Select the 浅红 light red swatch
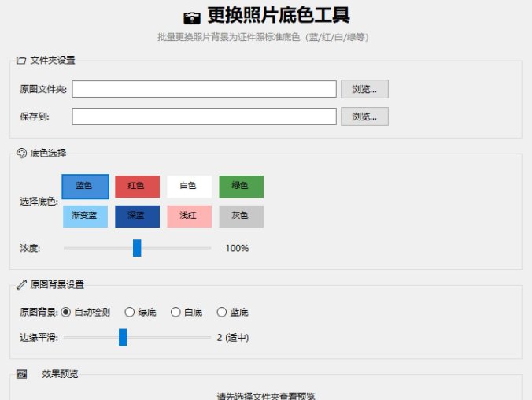Image resolution: width=532 pixels, height=400 pixels. pyautogui.click(x=189, y=216)
